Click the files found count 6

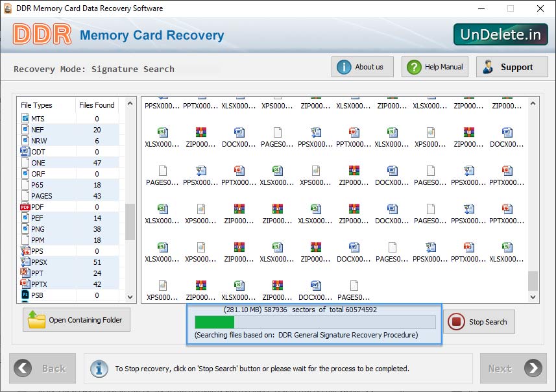click(x=97, y=141)
